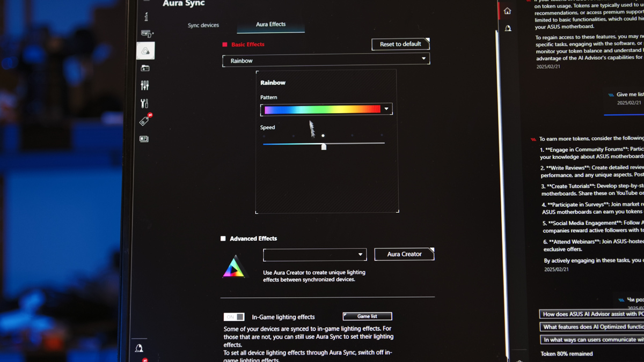This screenshot has width=644, height=362.
Task: Click the Rainbow heading in effect panel
Action: [x=273, y=83]
